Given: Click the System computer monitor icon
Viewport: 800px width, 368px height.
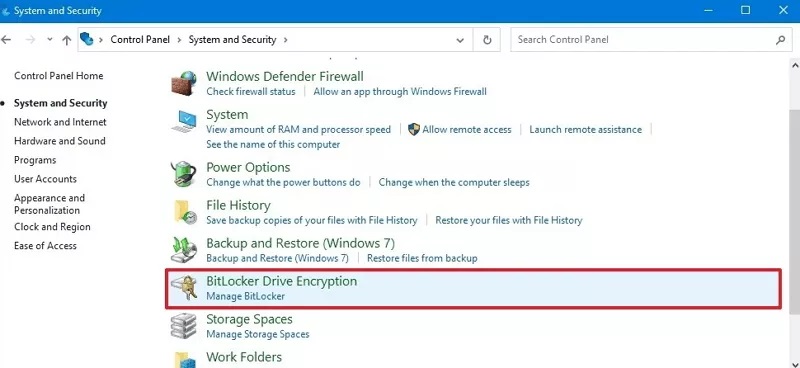Looking at the screenshot, I should (184, 121).
